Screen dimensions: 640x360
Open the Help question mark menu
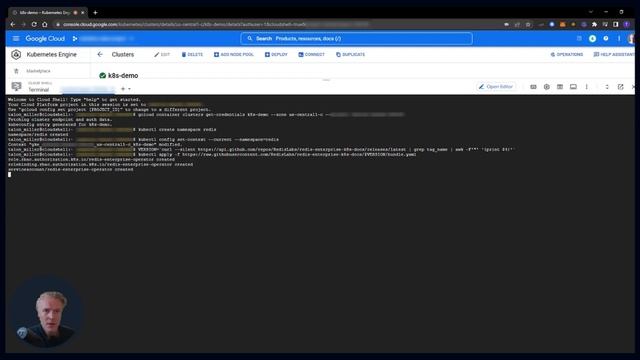606,38
